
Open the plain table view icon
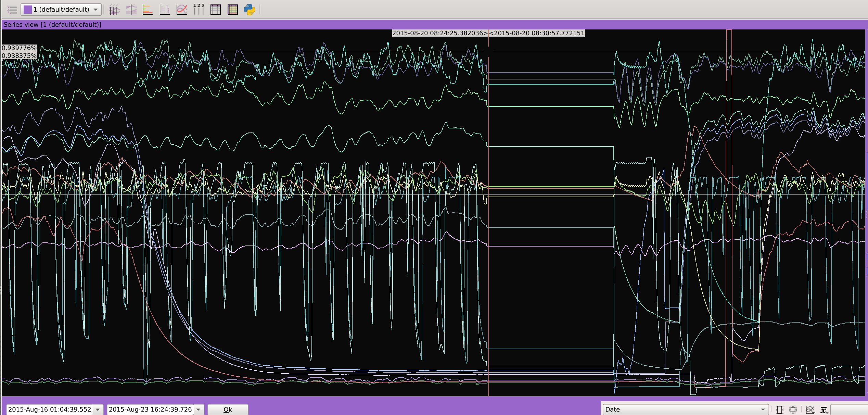pos(216,10)
